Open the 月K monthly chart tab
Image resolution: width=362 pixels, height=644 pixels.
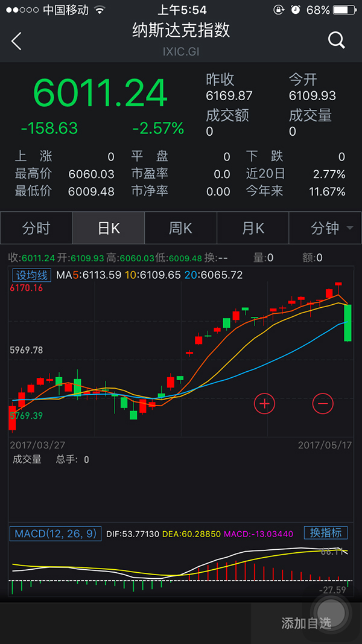(253, 228)
